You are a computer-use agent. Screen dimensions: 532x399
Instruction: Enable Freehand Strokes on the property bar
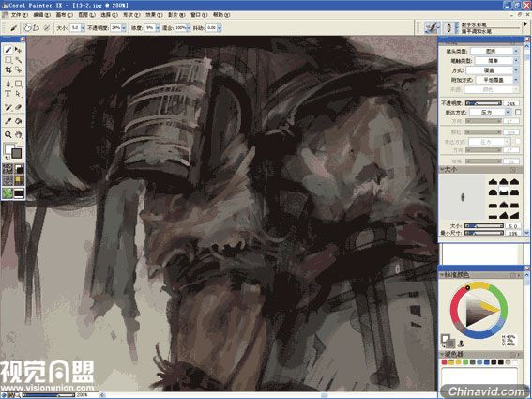28,28
